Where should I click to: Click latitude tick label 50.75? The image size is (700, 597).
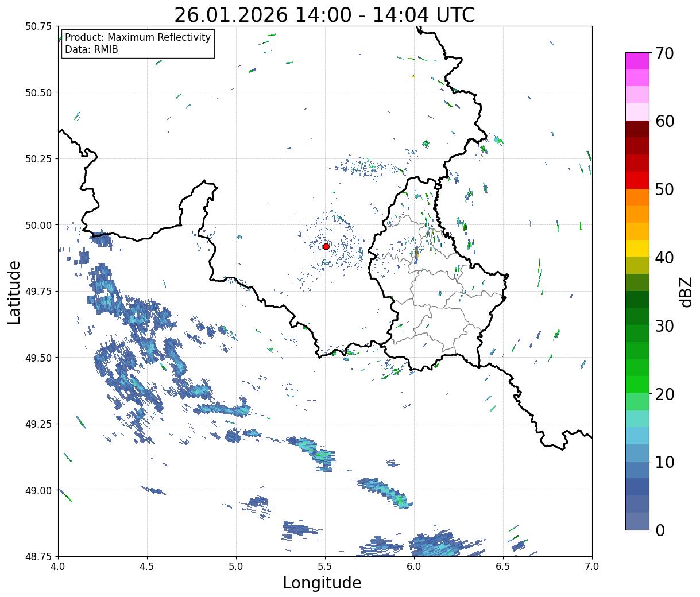38,26
